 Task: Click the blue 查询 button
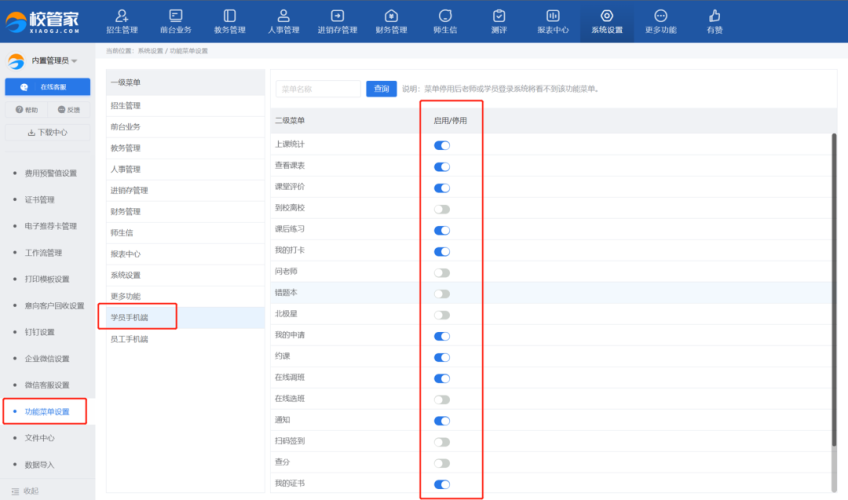click(x=381, y=89)
